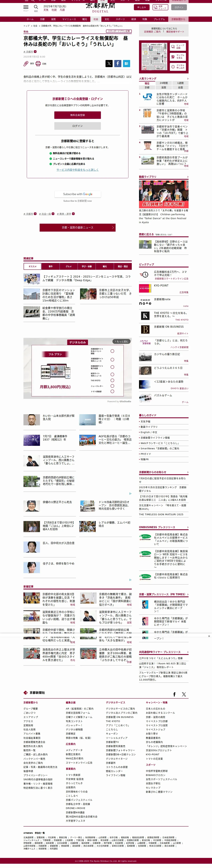Image resolution: width=212 pixels, height=868 pixels.
Task: Click plus icon next to 京都市 tag under headline
Action: point(35,52)
